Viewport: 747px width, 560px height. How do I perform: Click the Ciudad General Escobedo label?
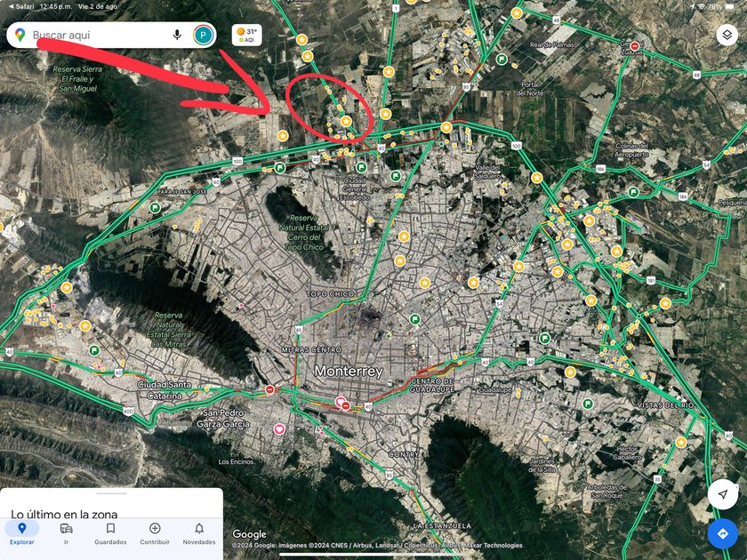point(357,188)
